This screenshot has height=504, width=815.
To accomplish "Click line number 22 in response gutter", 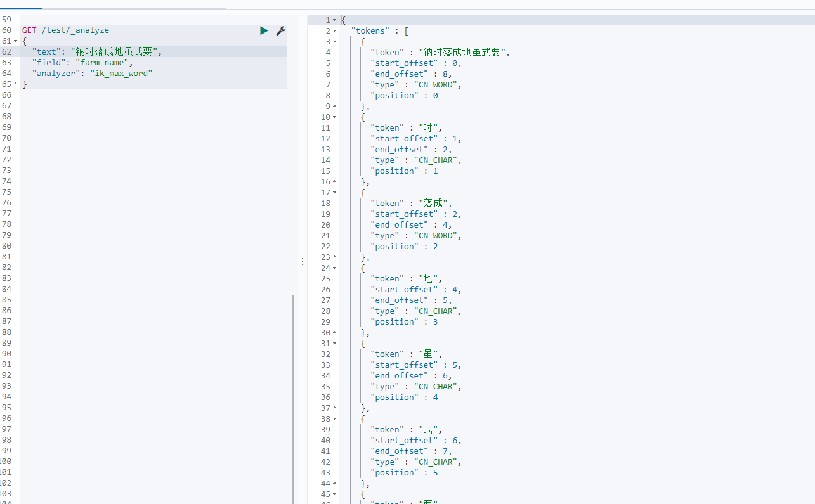I will pyautogui.click(x=325, y=247).
